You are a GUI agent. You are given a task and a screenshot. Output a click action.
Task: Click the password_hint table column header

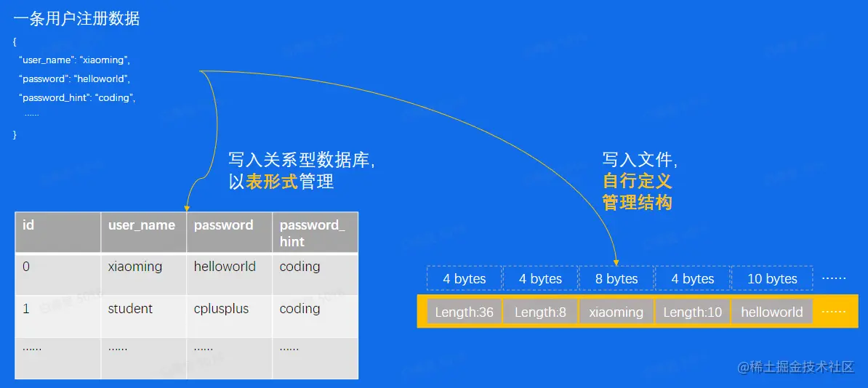tap(315, 233)
